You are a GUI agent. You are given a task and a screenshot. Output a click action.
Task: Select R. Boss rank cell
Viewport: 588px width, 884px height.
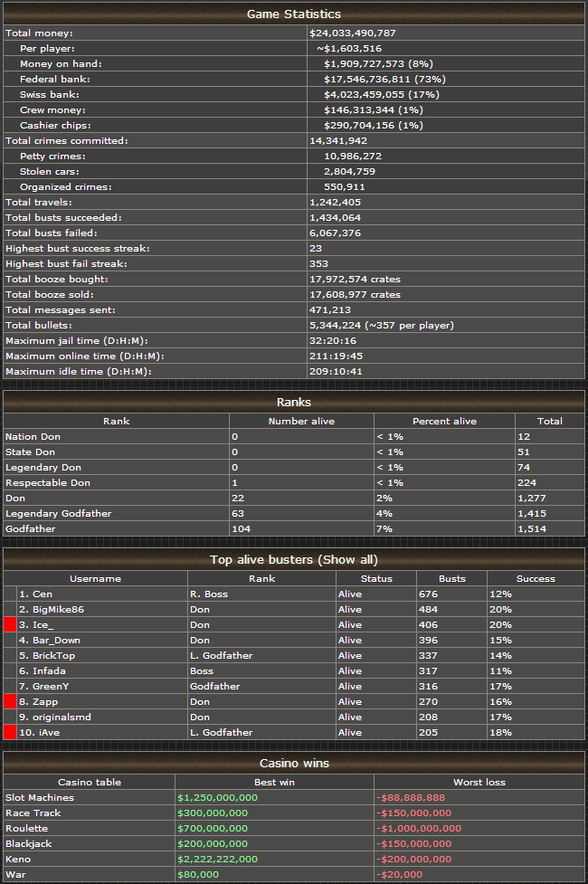261,594
